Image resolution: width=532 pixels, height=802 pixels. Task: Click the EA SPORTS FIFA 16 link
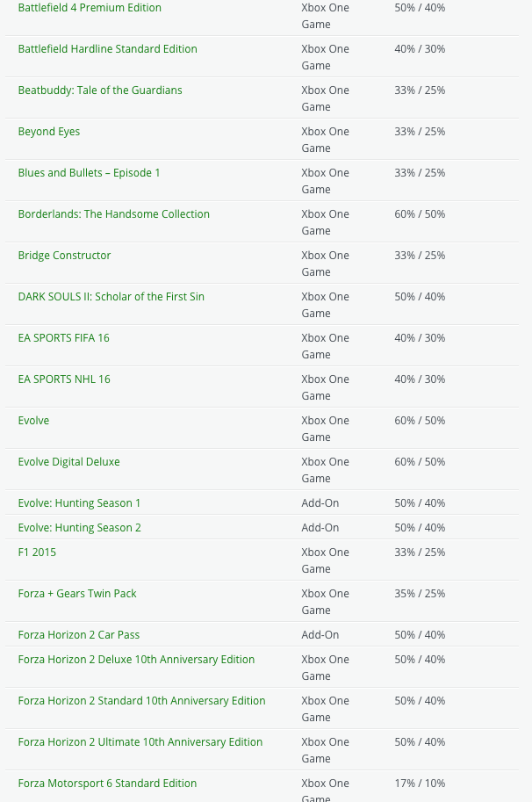pos(63,338)
